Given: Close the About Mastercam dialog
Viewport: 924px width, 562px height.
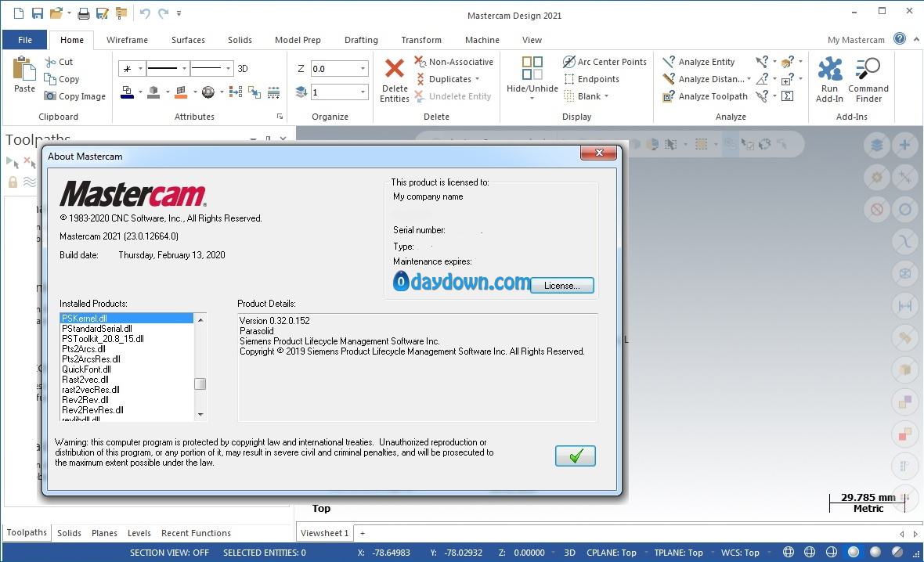Looking at the screenshot, I should (x=599, y=153).
